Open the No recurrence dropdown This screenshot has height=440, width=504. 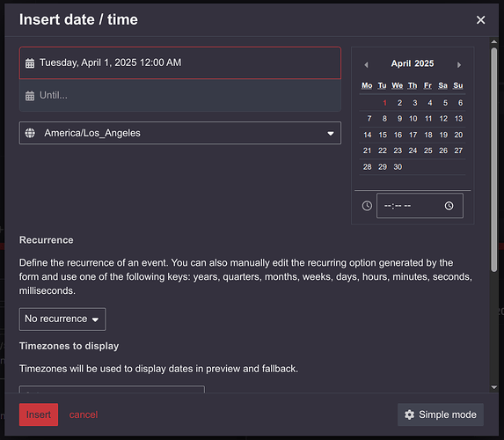coord(62,319)
